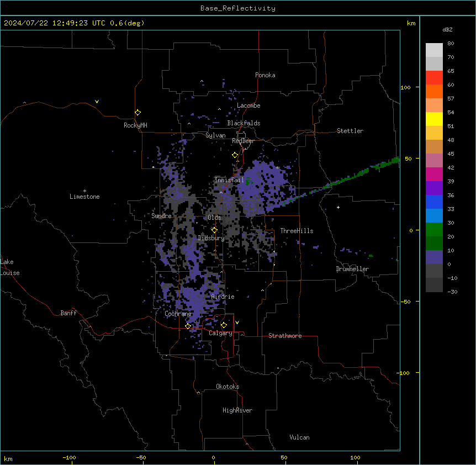Click the yellow diamond marker between Olds and Didsbury
This screenshot has width=476, height=465.
click(x=214, y=230)
